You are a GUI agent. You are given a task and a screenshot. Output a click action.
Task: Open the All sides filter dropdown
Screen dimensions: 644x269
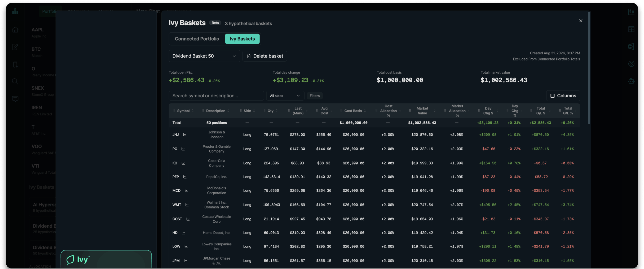point(285,96)
